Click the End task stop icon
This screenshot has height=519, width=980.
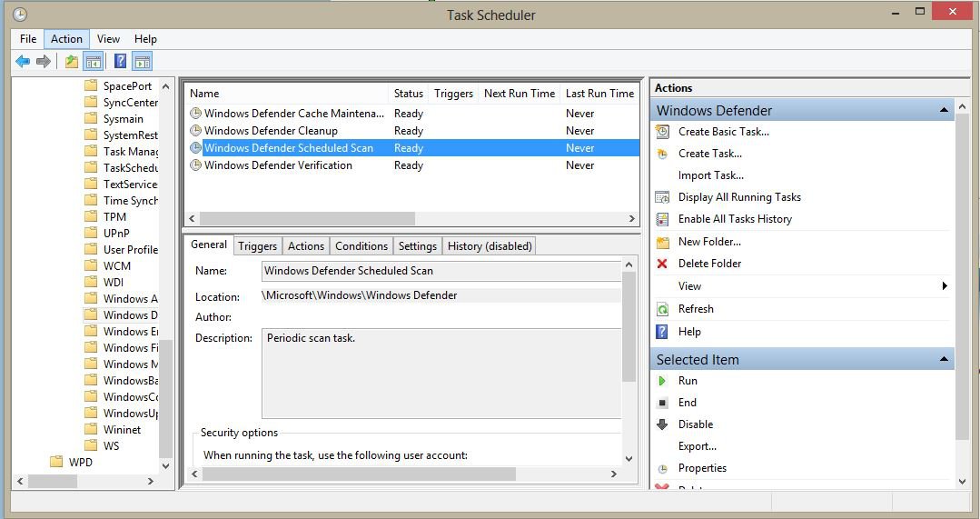coord(662,403)
